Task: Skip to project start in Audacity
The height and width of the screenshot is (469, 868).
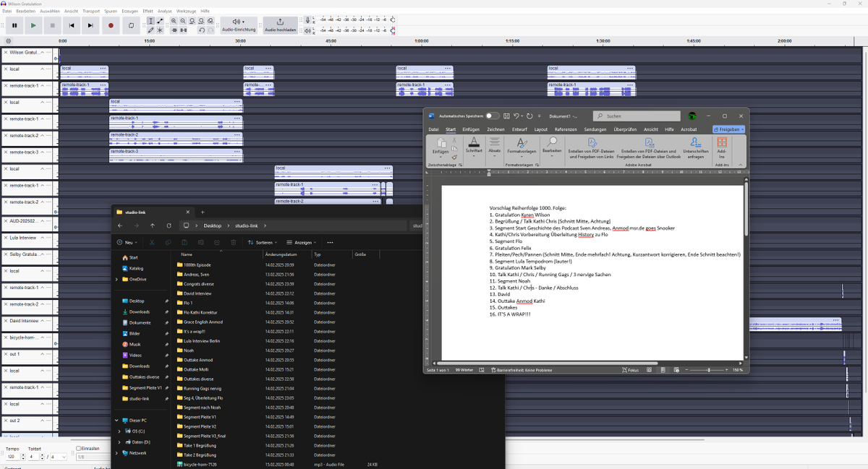Action: pos(71,25)
